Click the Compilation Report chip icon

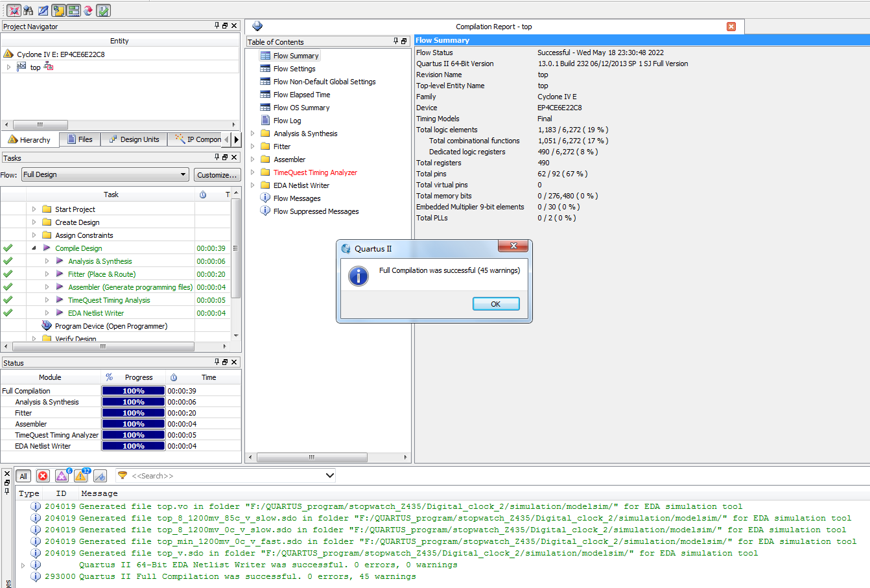257,26
